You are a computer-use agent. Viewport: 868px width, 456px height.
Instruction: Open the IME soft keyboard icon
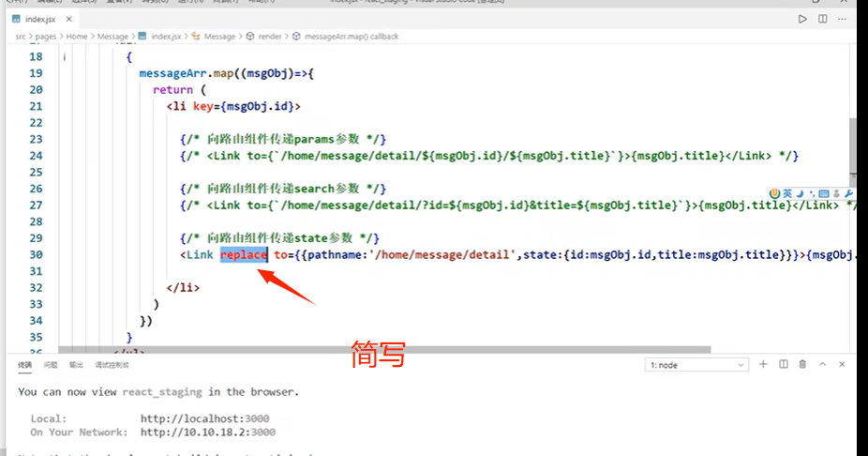coord(824,193)
